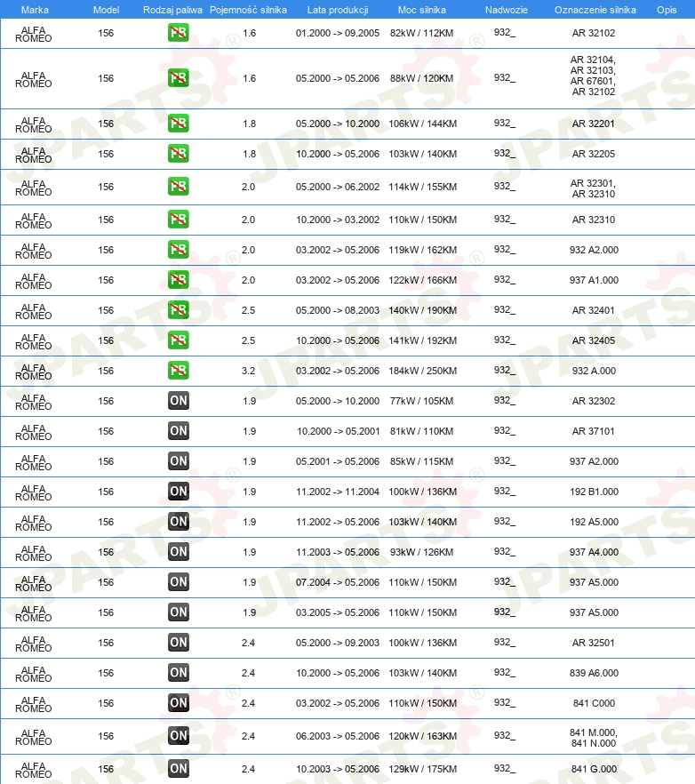Select the cell with 841 M.000, 841 N.000

(x=594, y=738)
